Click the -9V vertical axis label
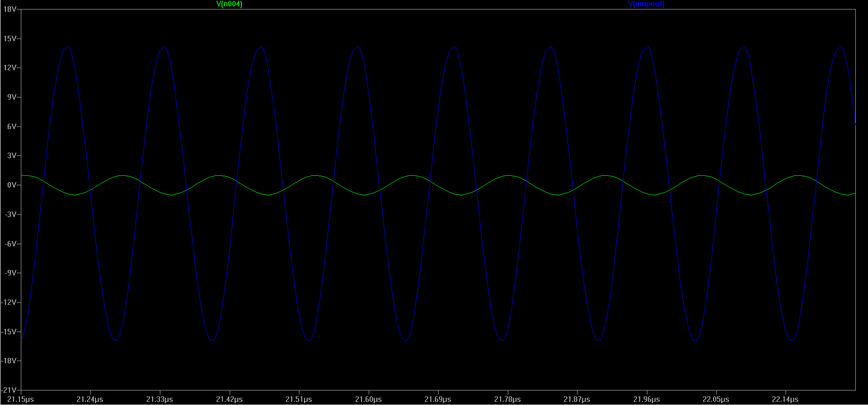This screenshot has height=405, width=868. tap(10, 273)
